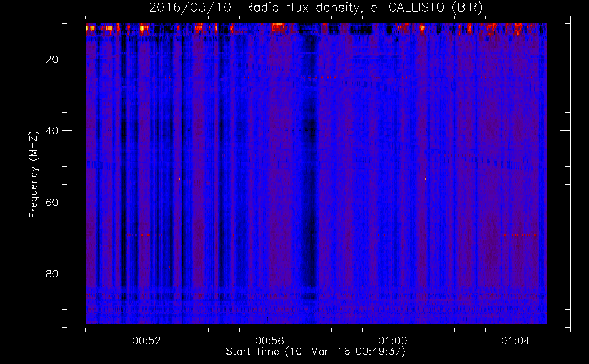The image size is (589, 364).
Task: Click the 'Frequency (MHZ)' axis label
Action: coord(33,175)
